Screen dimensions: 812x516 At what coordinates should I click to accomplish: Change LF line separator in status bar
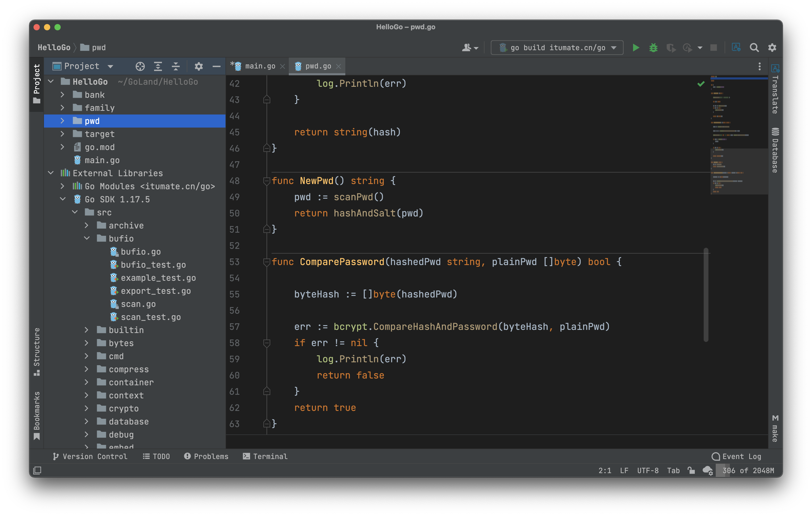coord(624,471)
